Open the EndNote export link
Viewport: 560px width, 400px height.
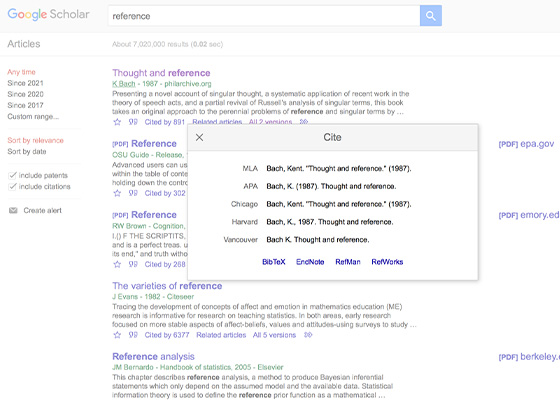pos(310,262)
